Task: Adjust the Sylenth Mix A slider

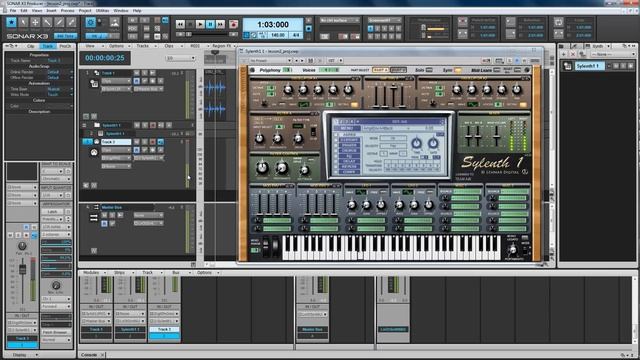Action: (468, 136)
